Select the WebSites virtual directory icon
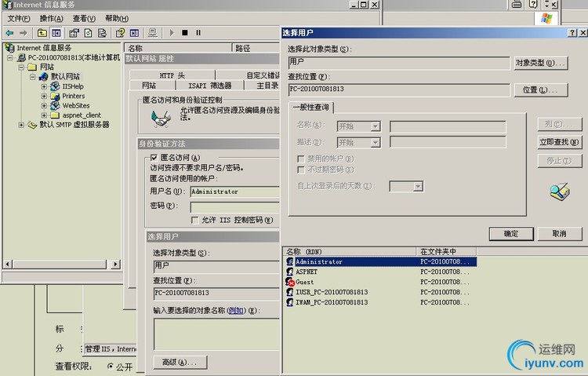 [x=55, y=105]
